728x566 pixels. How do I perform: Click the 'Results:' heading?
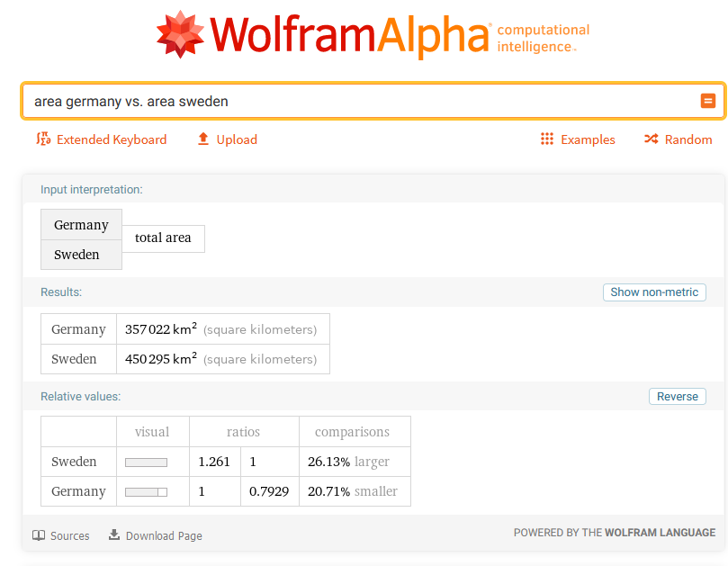coord(61,292)
